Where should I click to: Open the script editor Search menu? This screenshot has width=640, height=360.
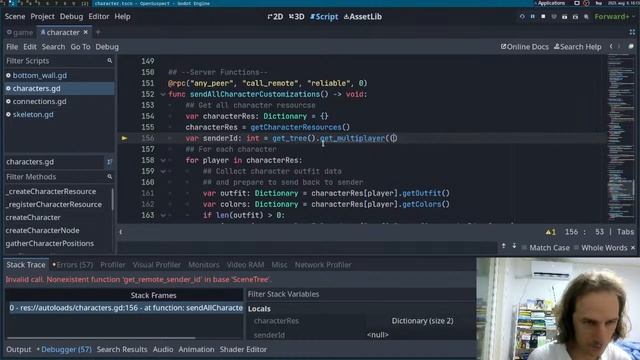click(53, 47)
